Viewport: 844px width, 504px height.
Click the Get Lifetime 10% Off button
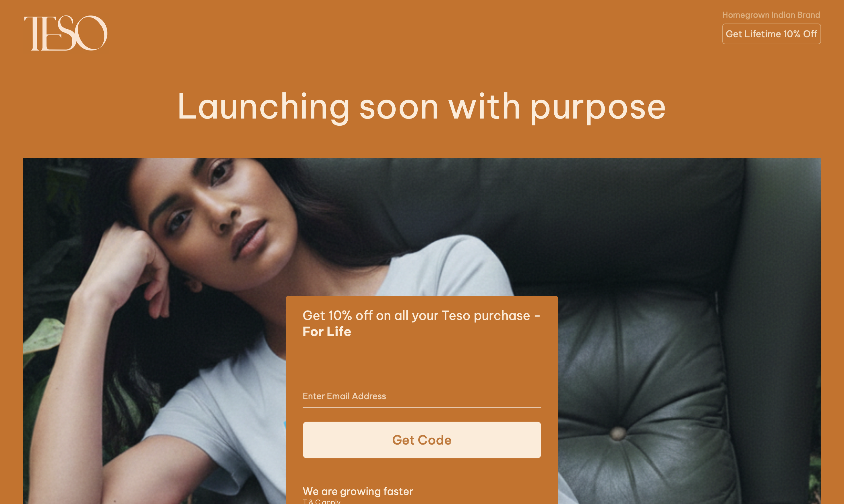[x=771, y=34]
